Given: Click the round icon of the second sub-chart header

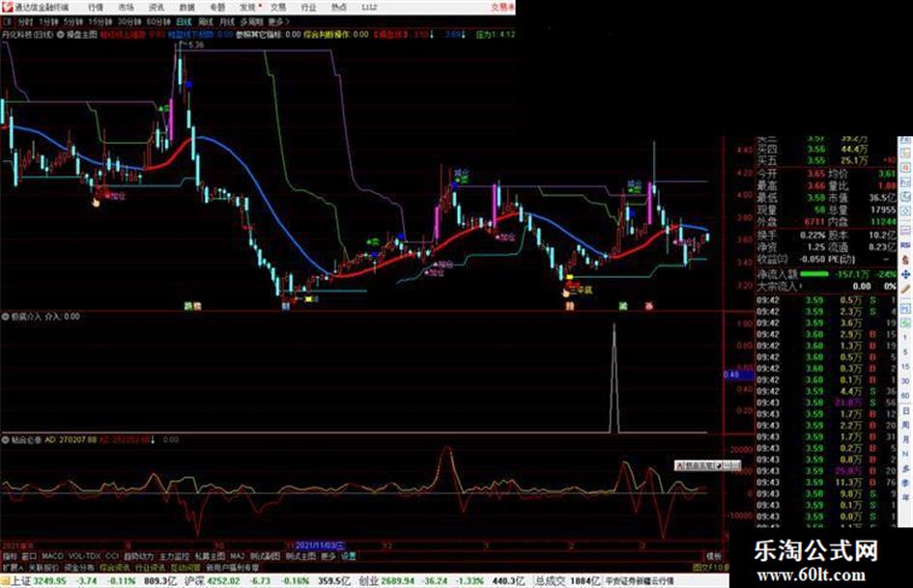Looking at the screenshot, I should pos(6,317).
